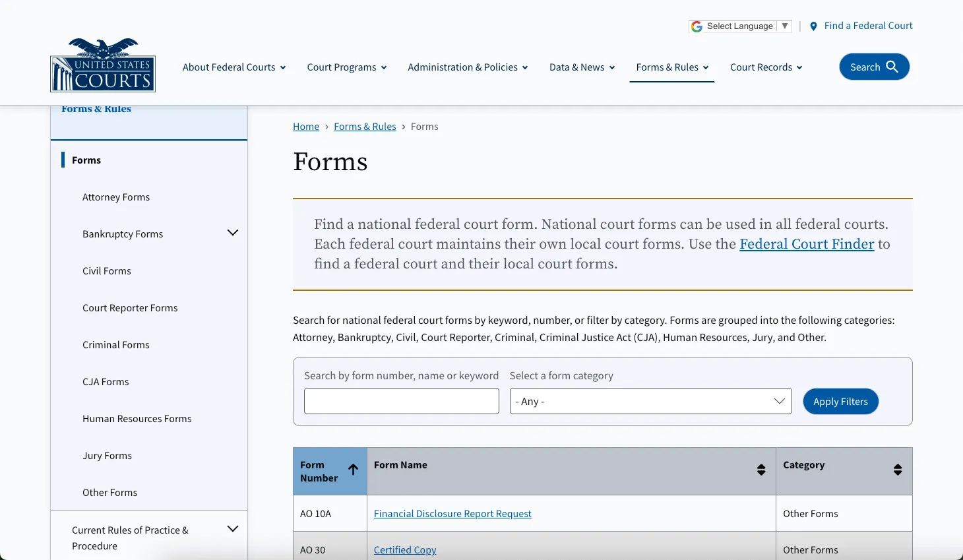Viewport: 963px width, 560px height.
Task: Click Apply Filters
Action: click(x=840, y=401)
